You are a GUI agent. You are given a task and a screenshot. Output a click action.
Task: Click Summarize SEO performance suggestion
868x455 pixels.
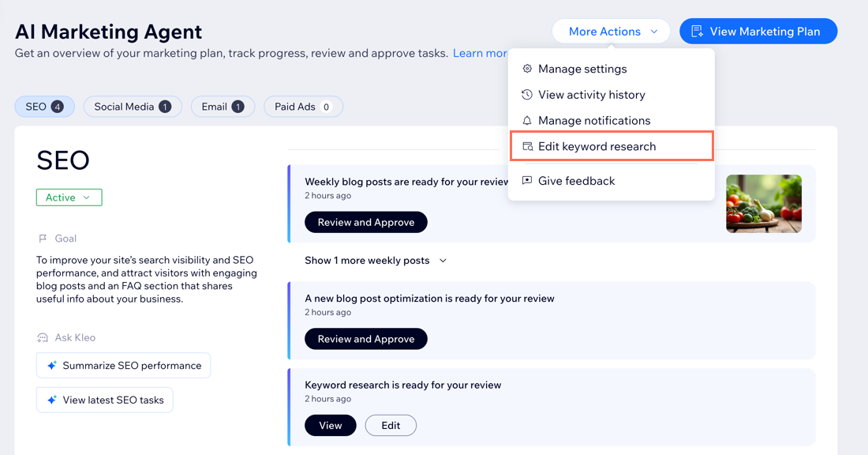click(123, 366)
